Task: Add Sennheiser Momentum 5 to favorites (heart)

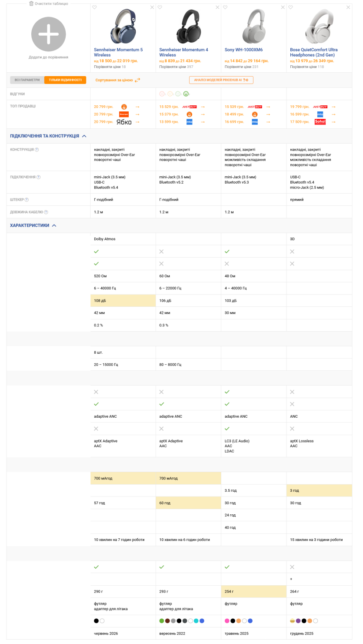Action: click(x=94, y=7)
